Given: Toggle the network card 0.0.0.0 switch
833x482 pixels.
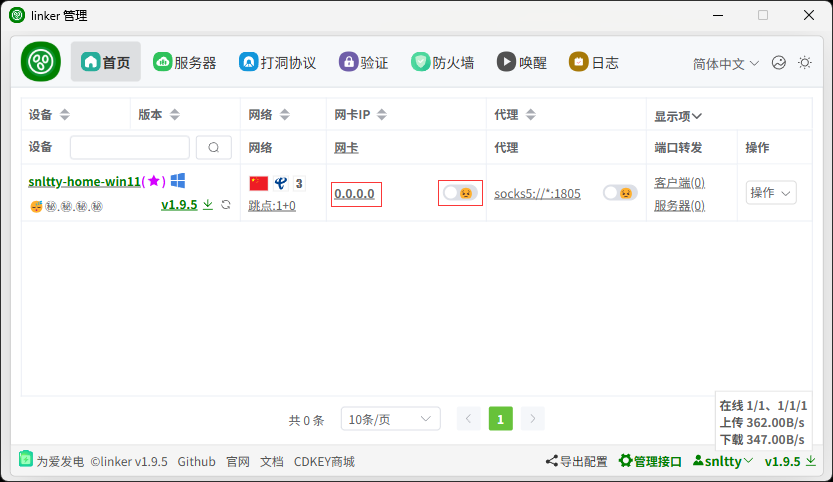Looking at the screenshot, I should 459,193.
